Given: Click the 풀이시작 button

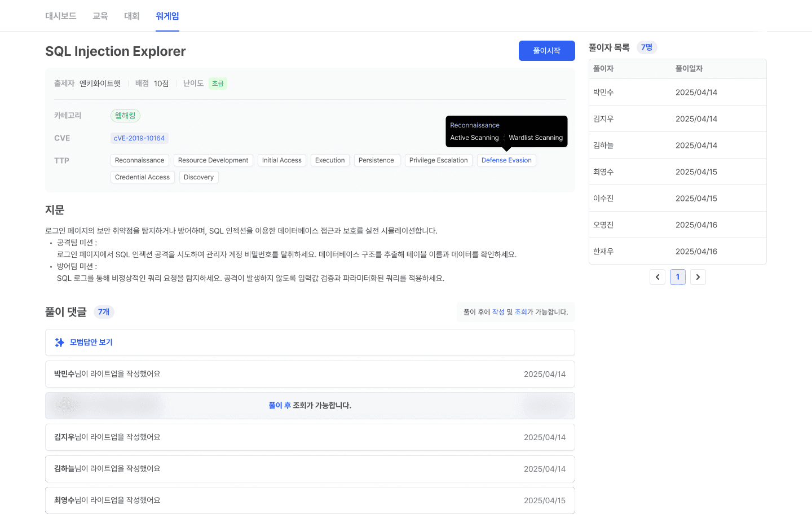Looking at the screenshot, I should coord(547,51).
